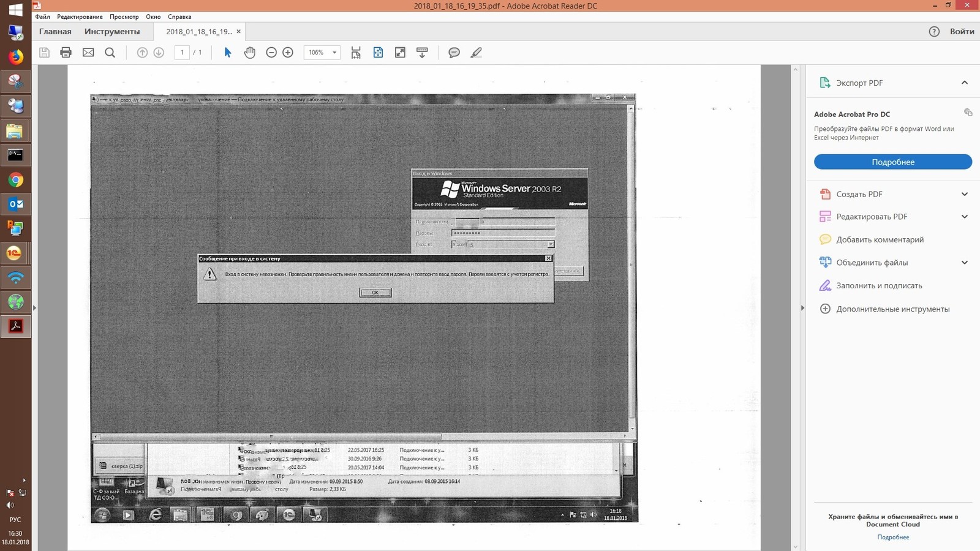Send file by email envelope icon
980x551 pixels.
coord(88,53)
